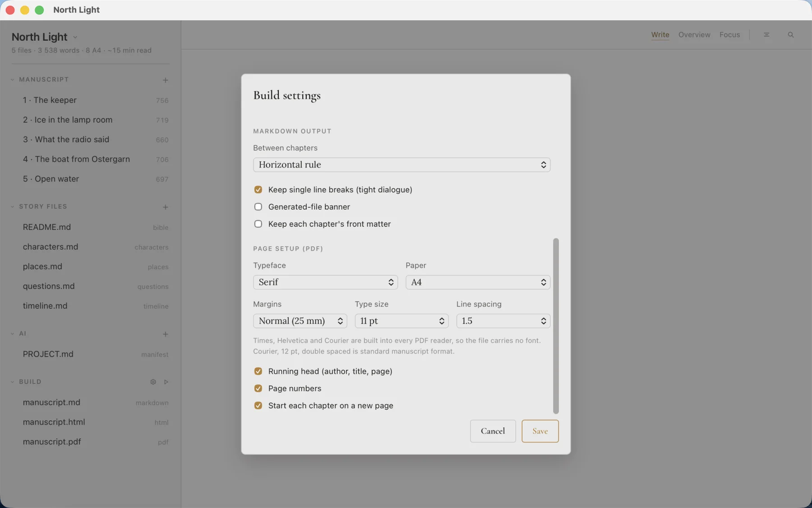Add a new file to AI section
The height and width of the screenshot is (508, 812).
(x=166, y=334)
